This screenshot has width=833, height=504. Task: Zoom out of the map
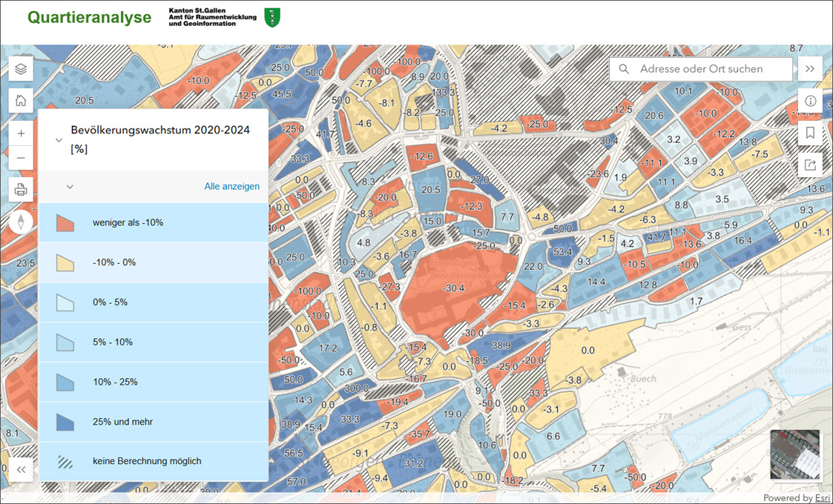(21, 158)
